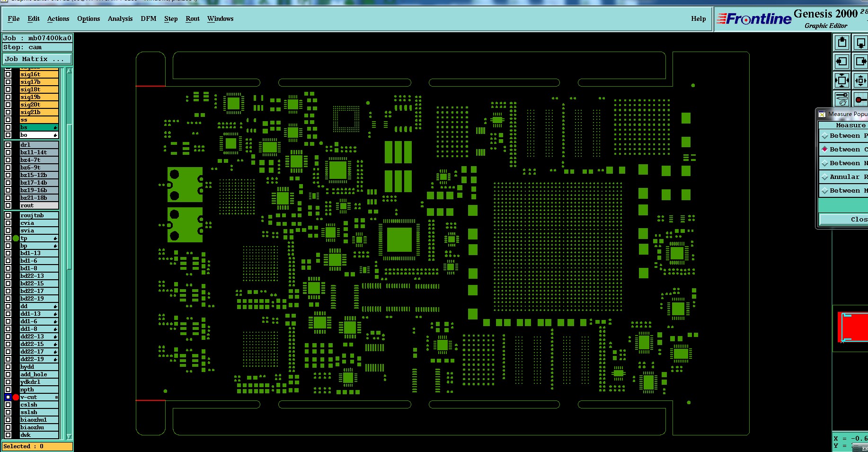Click the hand icon on the tp layer

[x=55, y=239]
